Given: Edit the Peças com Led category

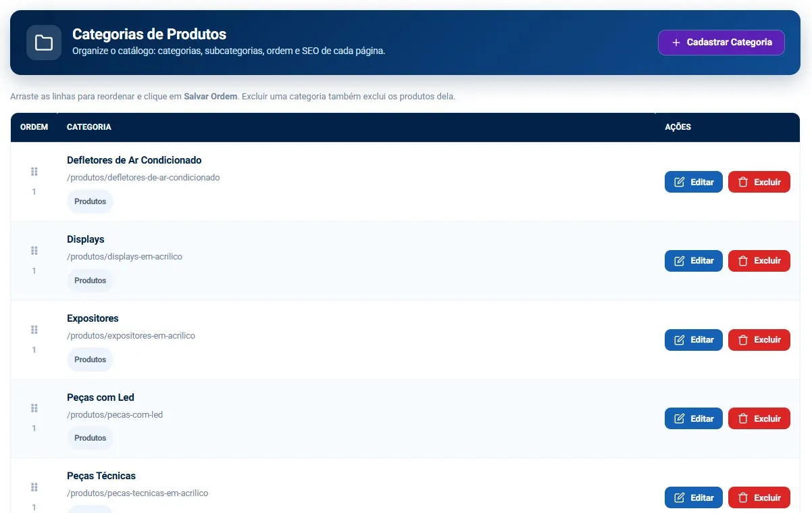Looking at the screenshot, I should click(694, 418).
